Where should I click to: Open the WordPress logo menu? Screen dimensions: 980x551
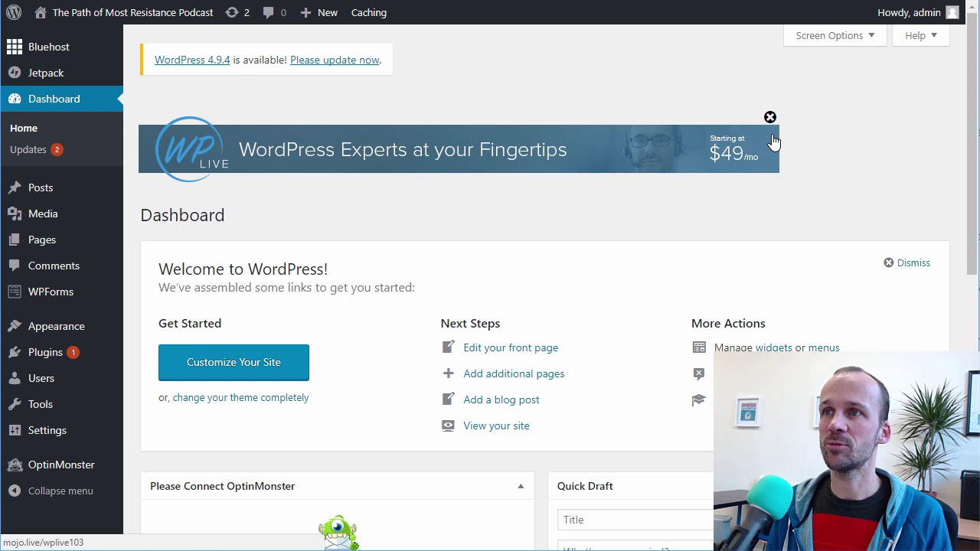(14, 12)
